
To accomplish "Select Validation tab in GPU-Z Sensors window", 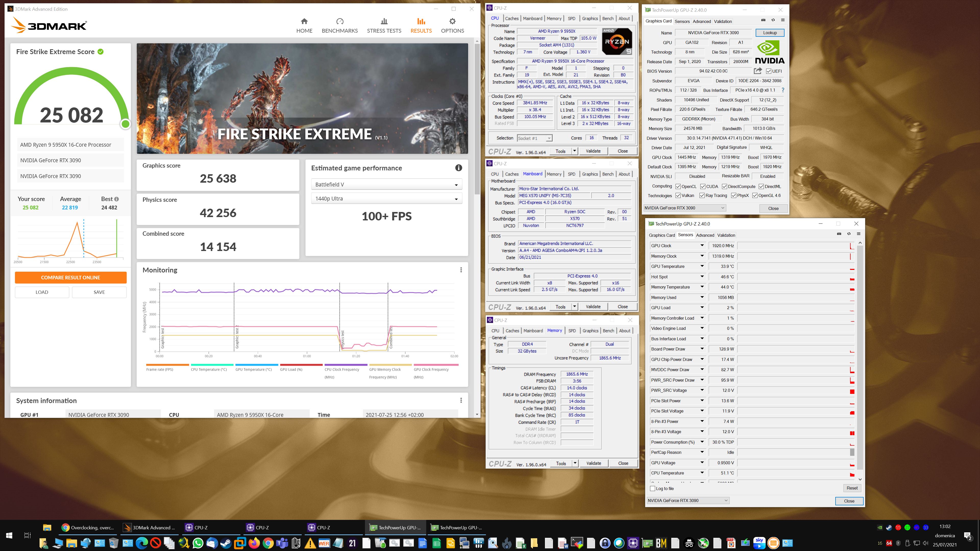I will (726, 235).
